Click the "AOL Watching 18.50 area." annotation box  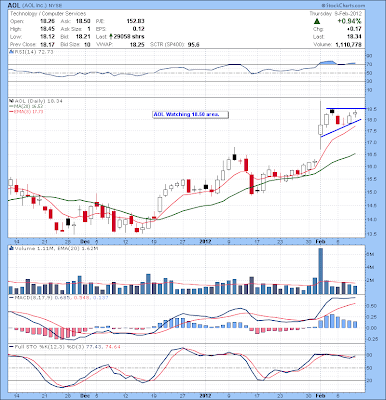191,115
